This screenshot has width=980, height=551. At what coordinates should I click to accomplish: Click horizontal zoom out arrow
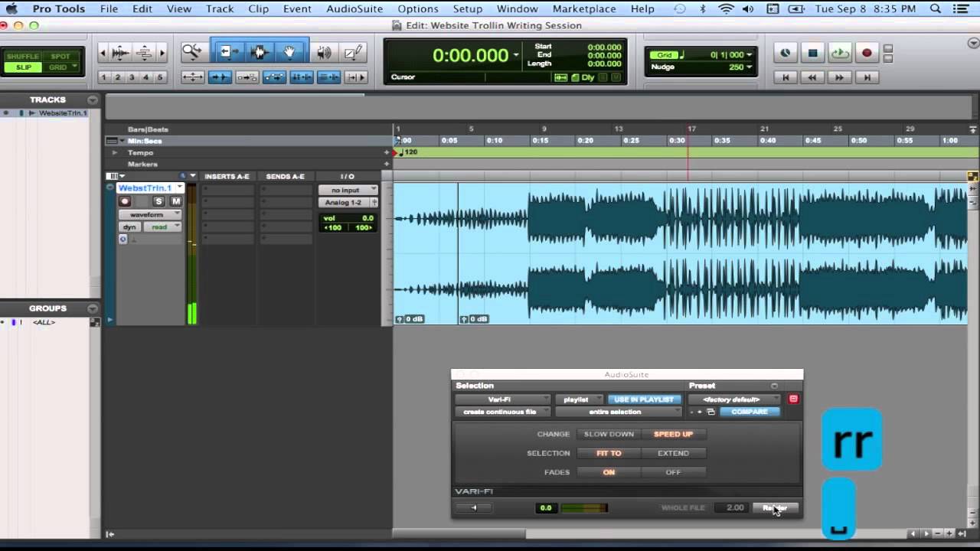(x=103, y=53)
